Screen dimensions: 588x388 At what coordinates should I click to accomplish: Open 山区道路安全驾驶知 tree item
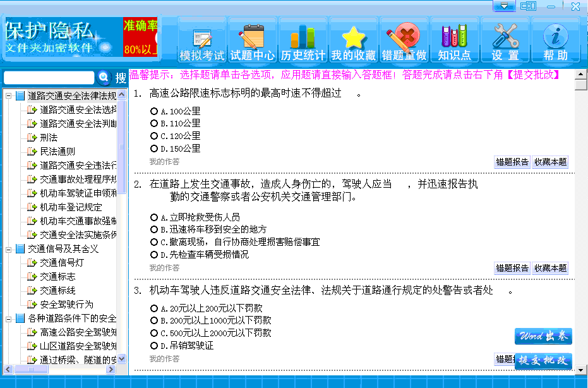pyautogui.click(x=78, y=346)
